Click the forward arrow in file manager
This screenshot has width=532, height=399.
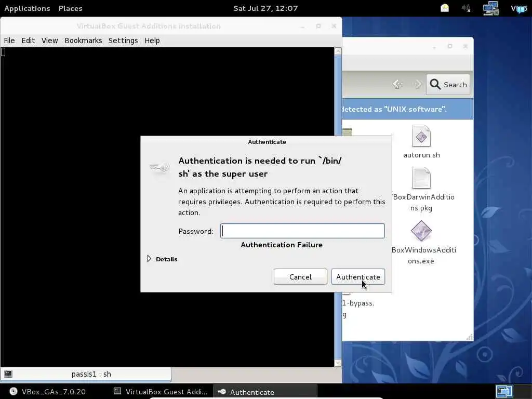pyautogui.click(x=417, y=84)
